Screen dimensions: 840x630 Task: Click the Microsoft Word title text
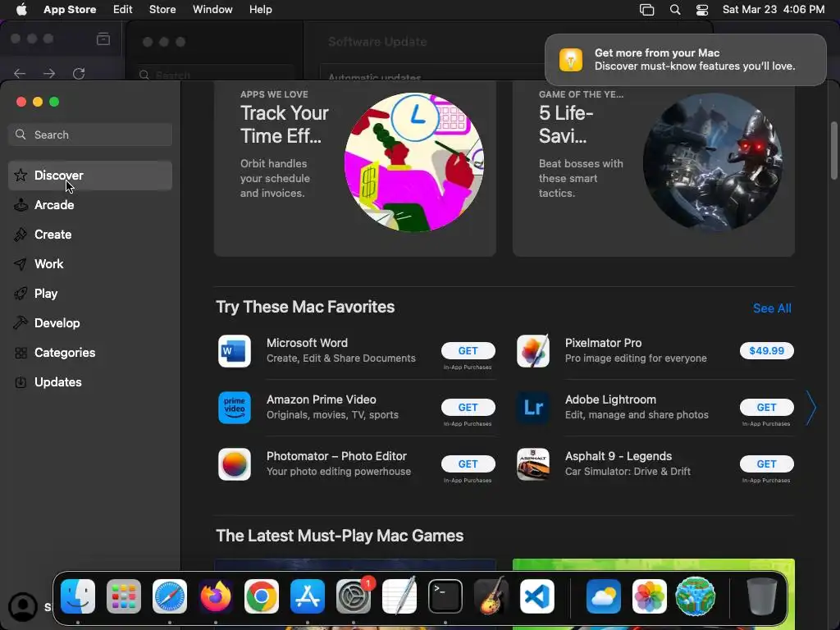tap(307, 343)
